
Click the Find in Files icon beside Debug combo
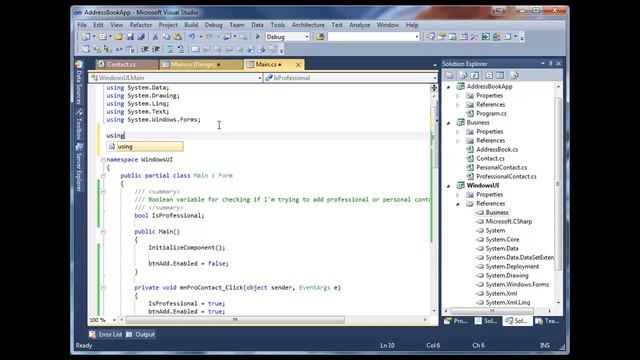click(x=320, y=37)
